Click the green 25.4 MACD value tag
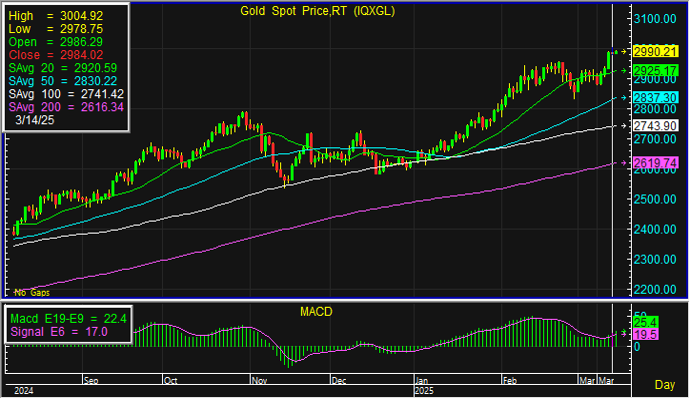Screen dimensions: 690x399 [x=646, y=322]
